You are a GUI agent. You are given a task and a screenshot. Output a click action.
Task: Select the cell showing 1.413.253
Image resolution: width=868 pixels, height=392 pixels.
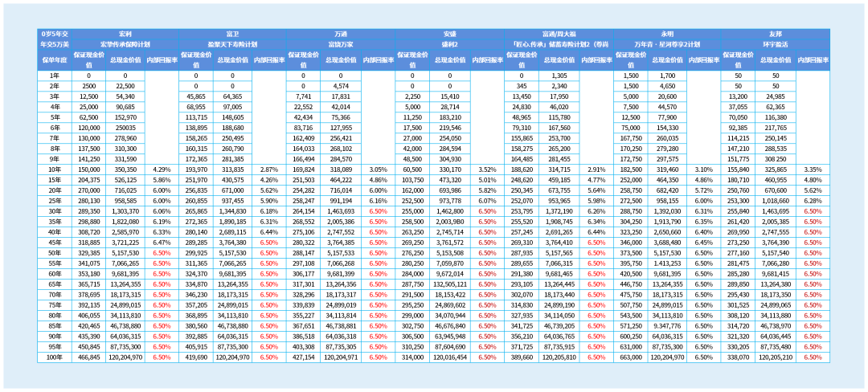(666, 263)
